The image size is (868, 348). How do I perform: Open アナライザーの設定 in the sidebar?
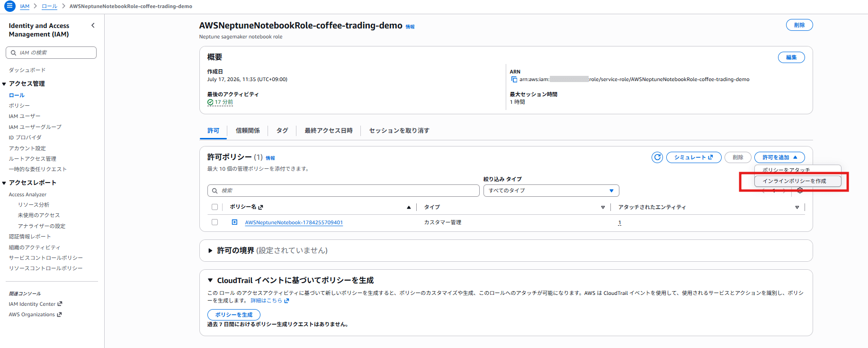(x=42, y=226)
